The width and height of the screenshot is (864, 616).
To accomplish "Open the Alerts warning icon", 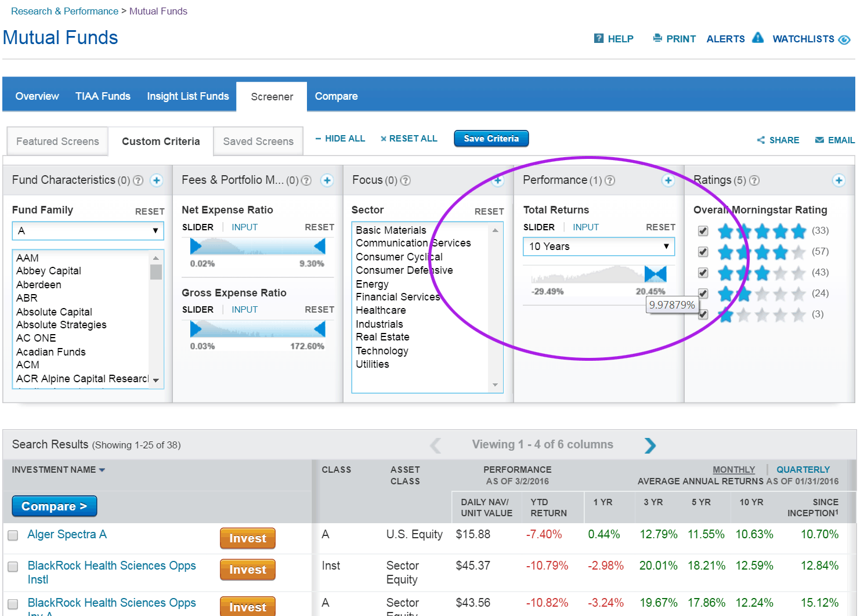I will coord(758,38).
